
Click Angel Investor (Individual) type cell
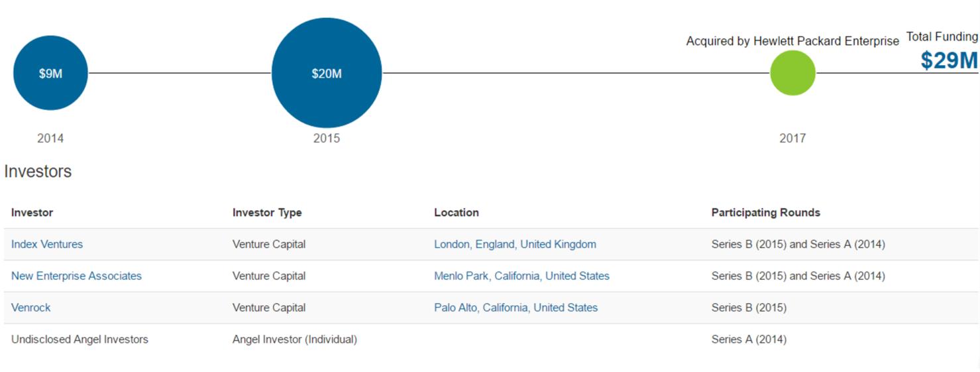(295, 340)
